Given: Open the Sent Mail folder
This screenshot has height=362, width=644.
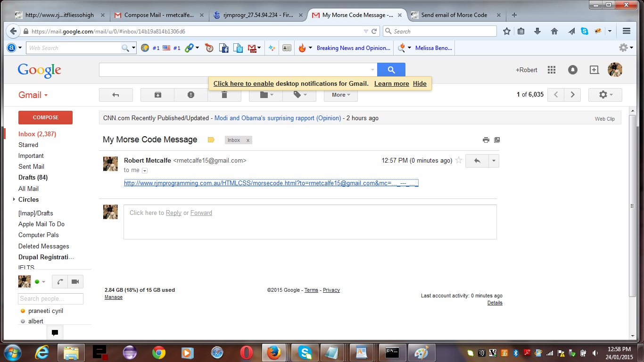Looking at the screenshot, I should tap(31, 166).
